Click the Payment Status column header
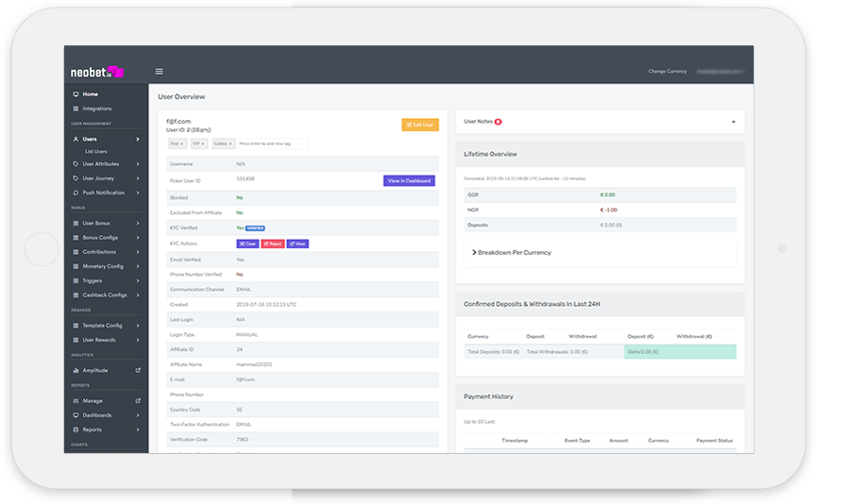The image size is (850, 504). [x=715, y=441]
